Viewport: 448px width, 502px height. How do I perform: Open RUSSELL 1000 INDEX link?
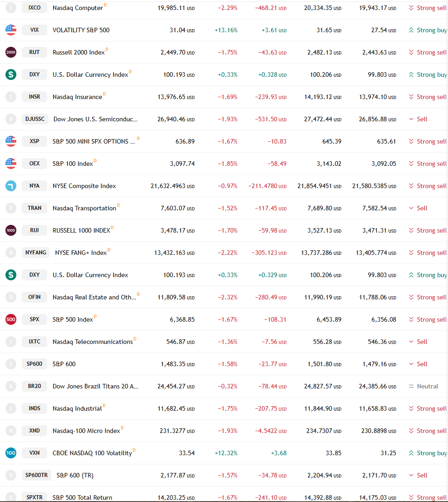coord(81,230)
